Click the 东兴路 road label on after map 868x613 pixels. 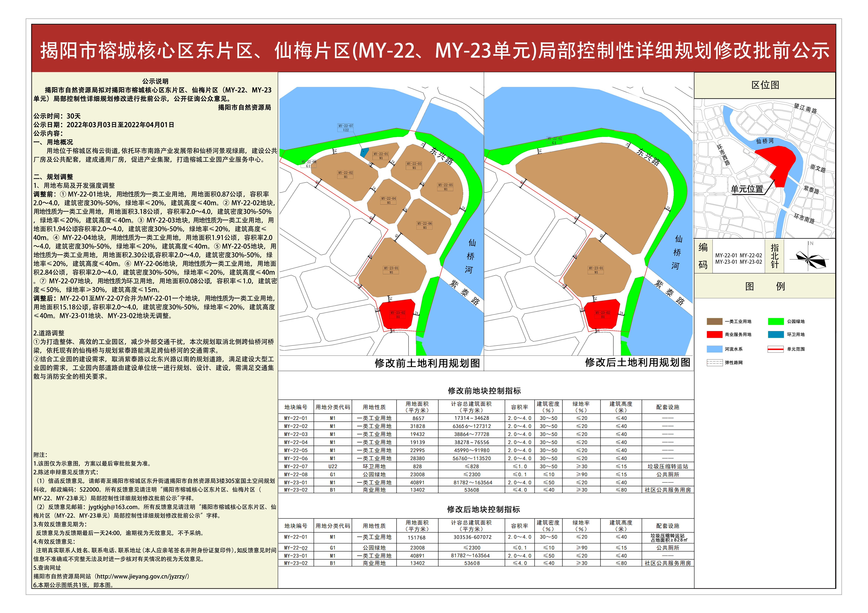click(648, 157)
